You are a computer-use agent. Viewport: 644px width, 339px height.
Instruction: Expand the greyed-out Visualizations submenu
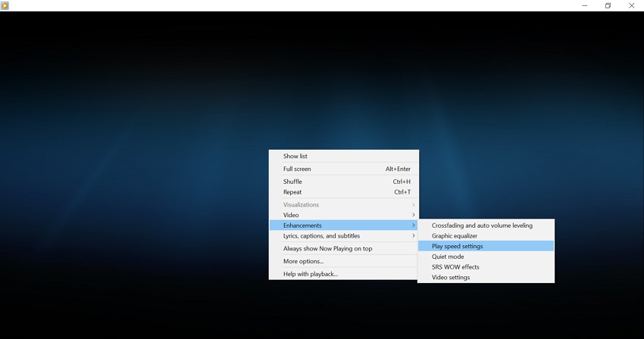pos(344,205)
